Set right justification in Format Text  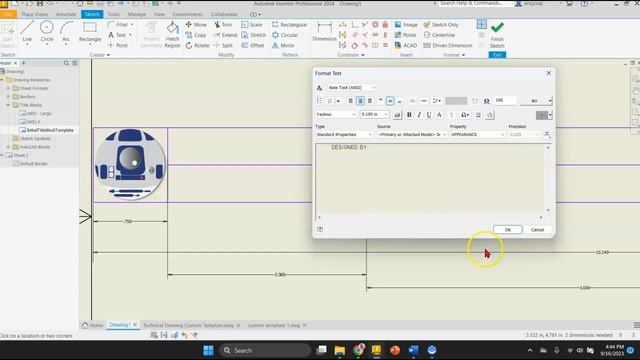370,101
